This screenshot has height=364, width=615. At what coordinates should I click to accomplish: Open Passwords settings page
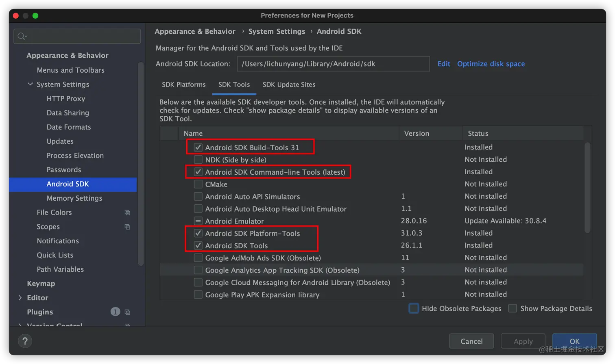(64, 169)
